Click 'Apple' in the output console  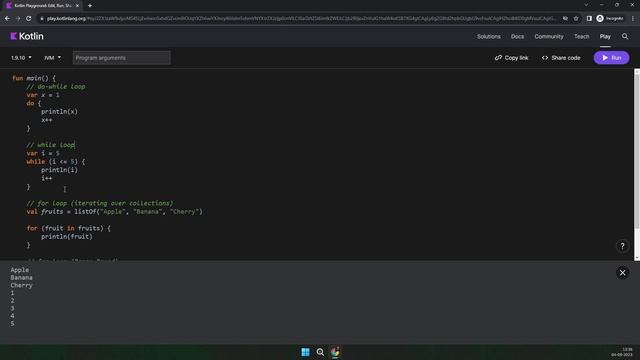tap(20, 270)
